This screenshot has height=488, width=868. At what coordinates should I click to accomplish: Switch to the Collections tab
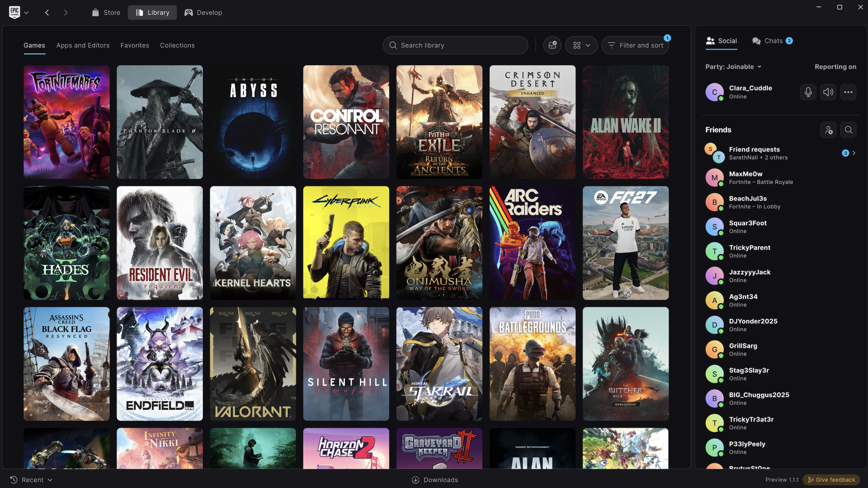tap(177, 45)
